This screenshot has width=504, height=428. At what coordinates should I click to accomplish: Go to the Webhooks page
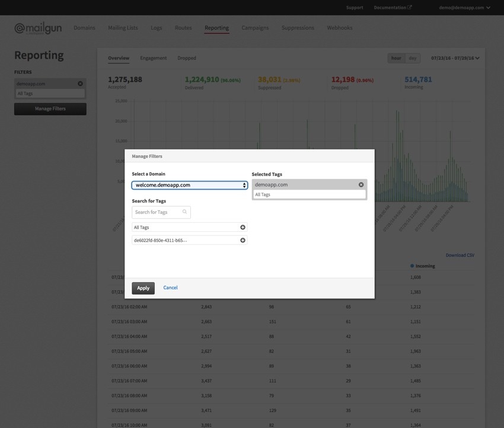click(339, 28)
